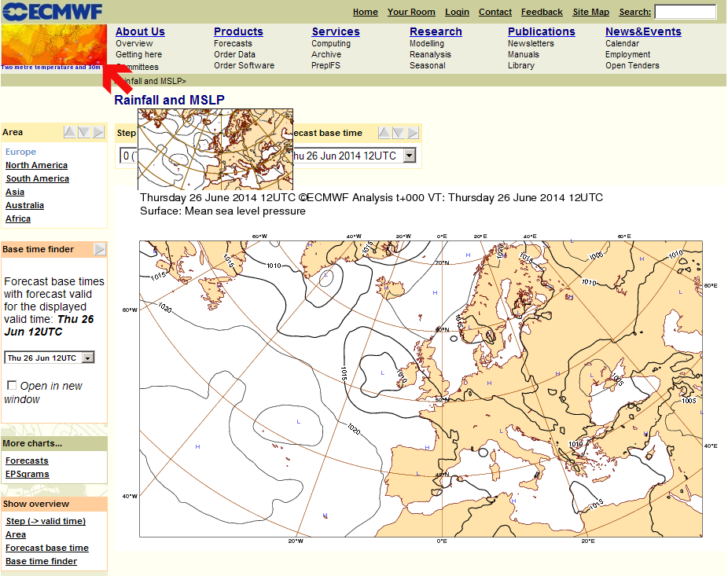Click up arrow beside Forecast base time
The width and height of the screenshot is (728, 576).
click(x=384, y=133)
